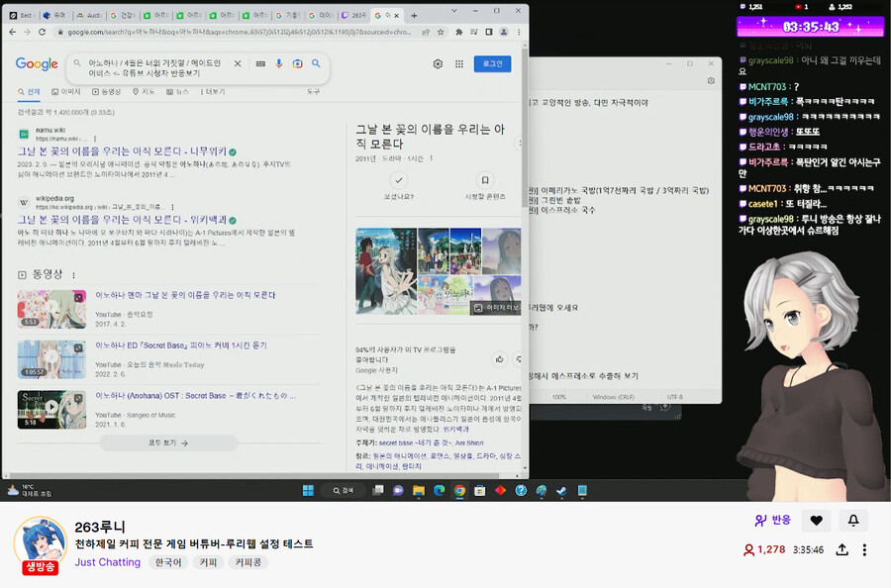891x588 pixels.
Task: Clear the Google search box text
Action: [238, 63]
